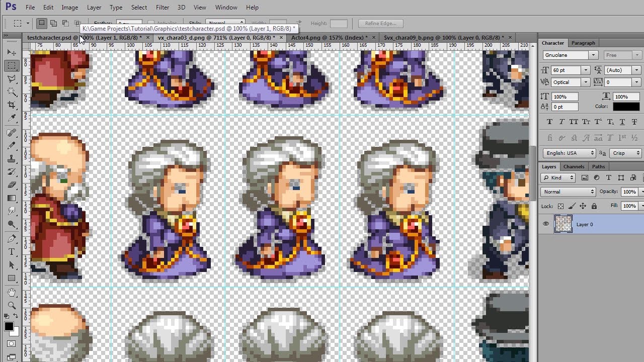
Task: Select the Pen tool
Action: click(12, 239)
